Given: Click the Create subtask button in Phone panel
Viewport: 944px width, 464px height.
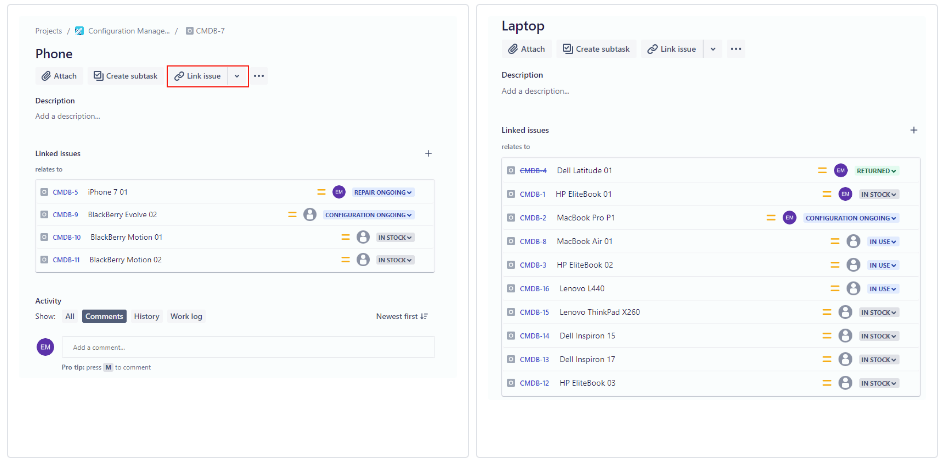Looking at the screenshot, I should (x=125, y=76).
